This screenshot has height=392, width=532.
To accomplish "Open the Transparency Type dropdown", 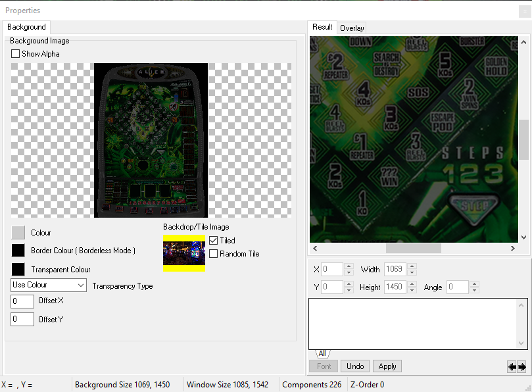I will click(49, 285).
